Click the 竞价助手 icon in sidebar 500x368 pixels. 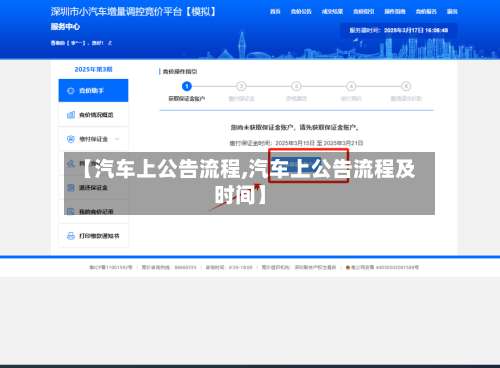pos(70,91)
